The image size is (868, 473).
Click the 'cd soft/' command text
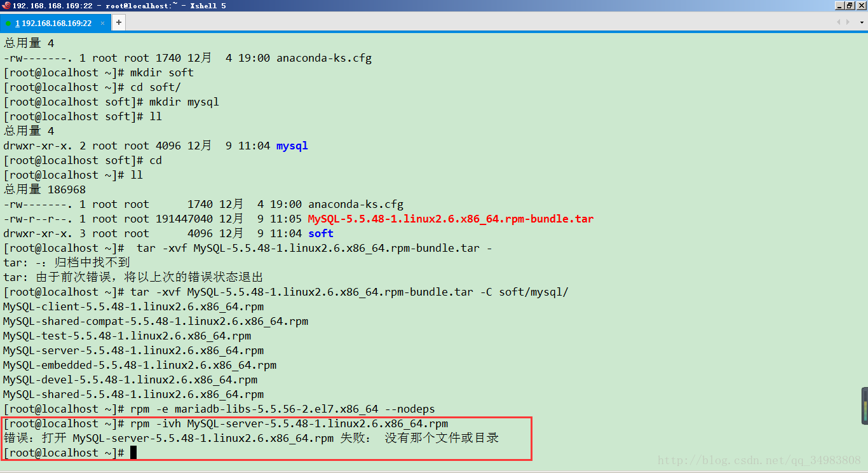155,87
